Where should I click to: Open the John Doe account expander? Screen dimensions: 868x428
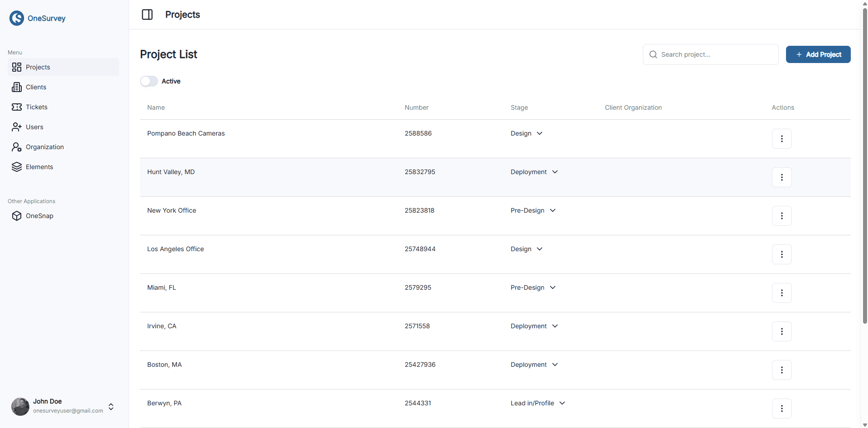pyautogui.click(x=111, y=406)
